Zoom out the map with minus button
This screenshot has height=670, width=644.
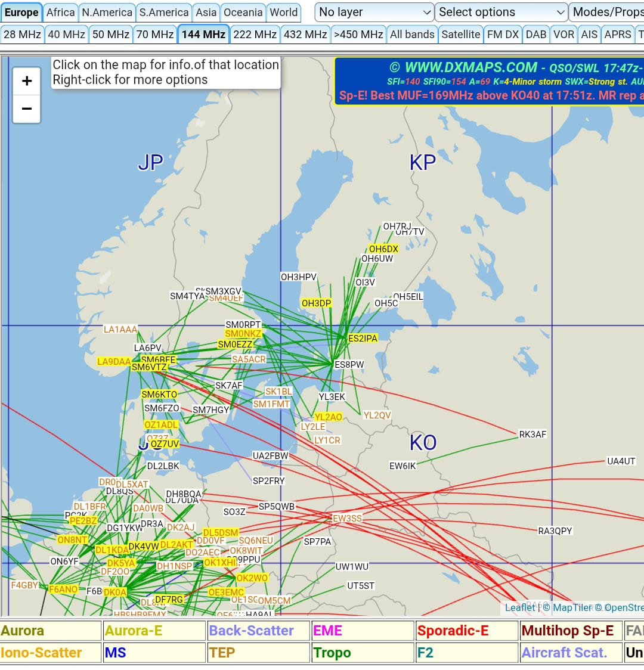click(x=26, y=108)
